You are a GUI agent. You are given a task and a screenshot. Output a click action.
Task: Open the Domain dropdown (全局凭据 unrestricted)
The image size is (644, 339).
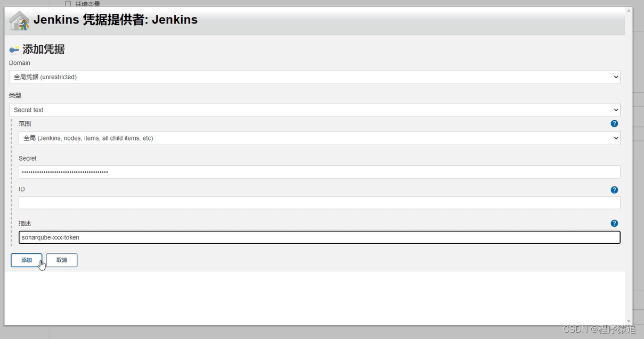point(314,77)
